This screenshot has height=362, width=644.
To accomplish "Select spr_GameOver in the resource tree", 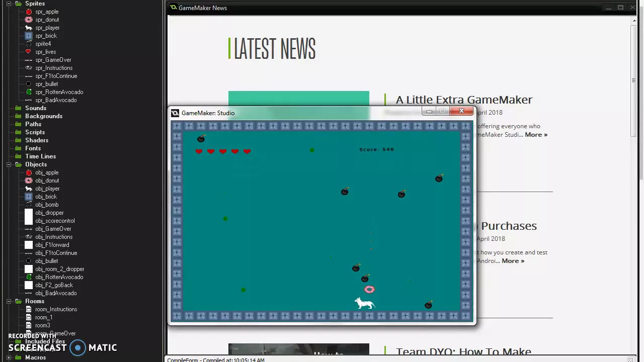I will (53, 60).
